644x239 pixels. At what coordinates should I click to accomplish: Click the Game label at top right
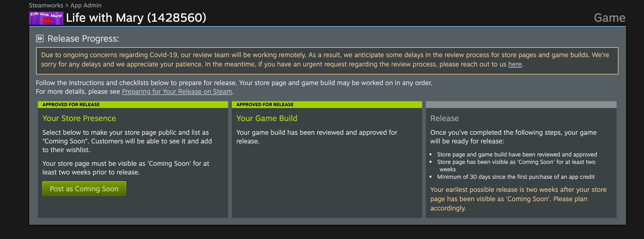(x=609, y=18)
